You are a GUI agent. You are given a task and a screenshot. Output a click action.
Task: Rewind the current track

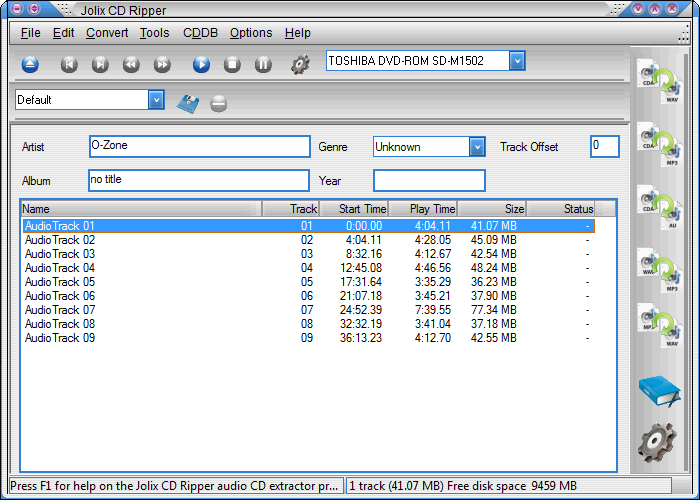tap(131, 65)
